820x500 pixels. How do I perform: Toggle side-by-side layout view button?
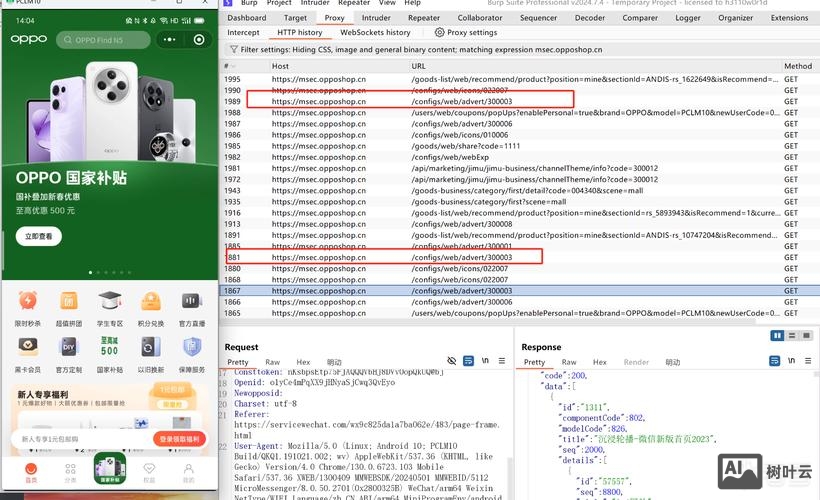(x=777, y=336)
